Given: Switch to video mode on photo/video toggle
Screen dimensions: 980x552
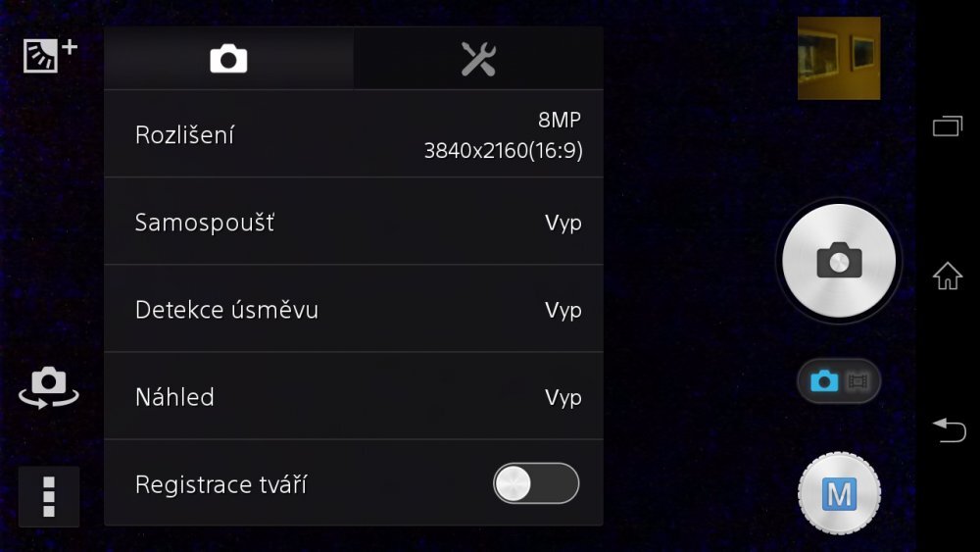Looking at the screenshot, I should coord(857,381).
